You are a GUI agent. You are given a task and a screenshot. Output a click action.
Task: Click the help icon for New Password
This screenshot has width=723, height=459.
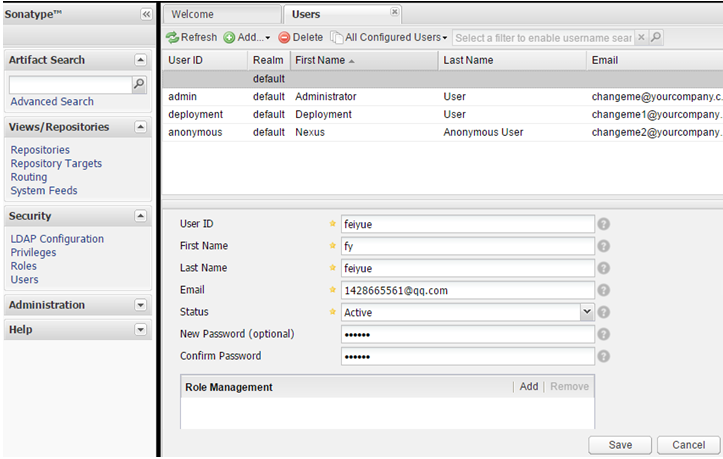[604, 334]
